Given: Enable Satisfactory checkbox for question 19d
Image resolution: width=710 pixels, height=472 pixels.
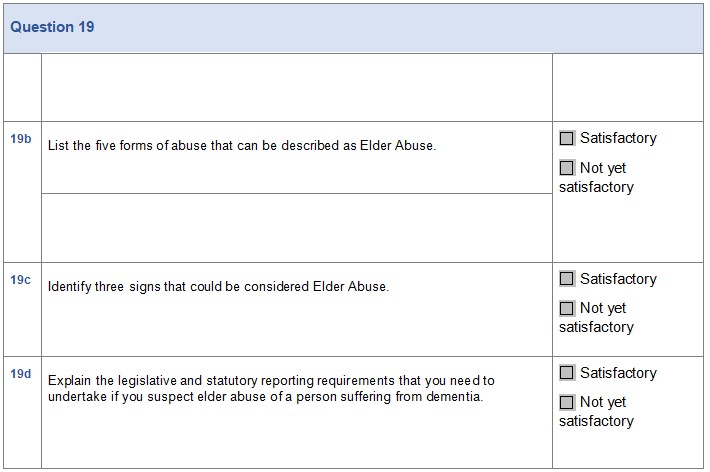Looking at the screenshot, I should click(x=568, y=373).
